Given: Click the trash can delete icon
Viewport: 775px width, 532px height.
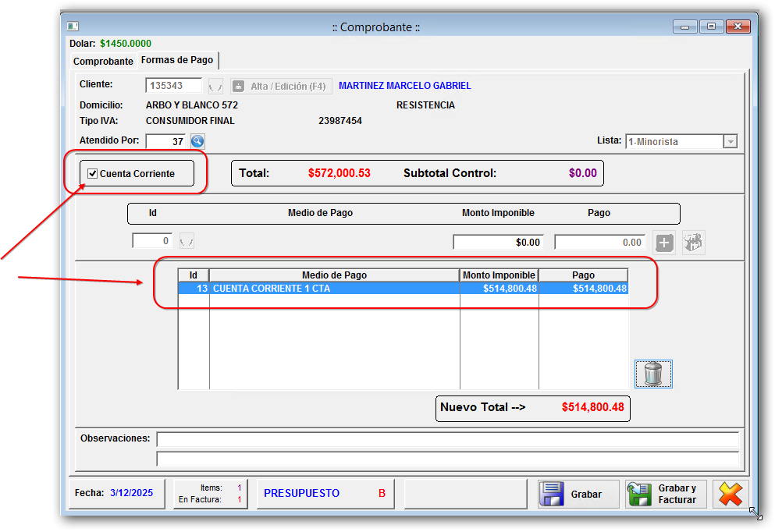Looking at the screenshot, I should click(x=653, y=374).
